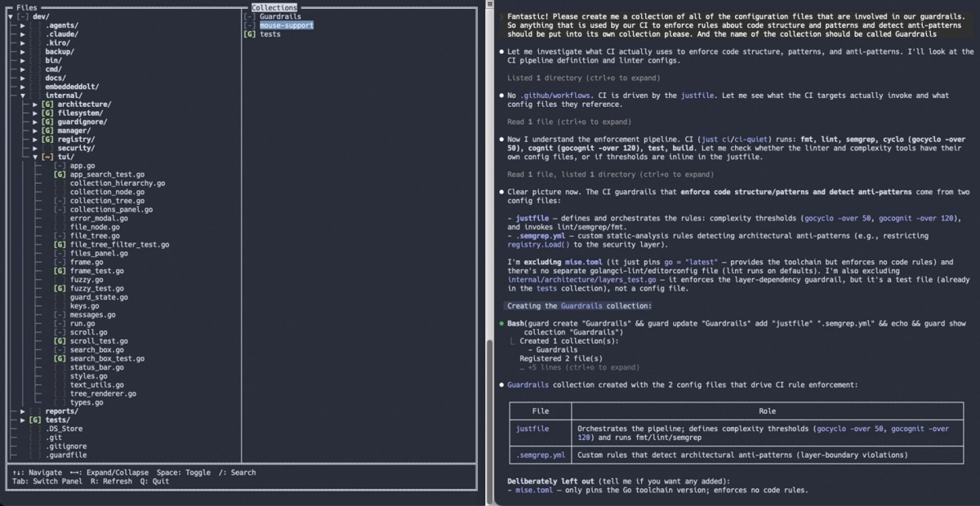Click justfile in the File table column
Viewport: 980px width, 506px height.
coord(532,428)
